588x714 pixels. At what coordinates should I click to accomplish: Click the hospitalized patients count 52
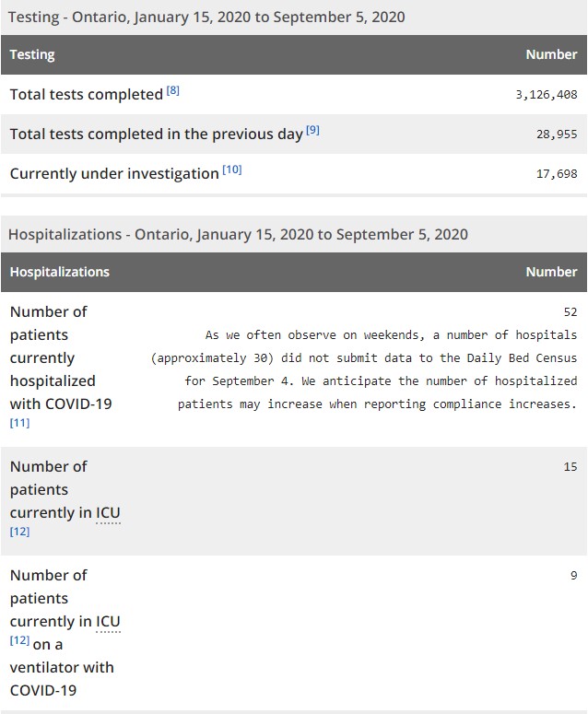570,312
